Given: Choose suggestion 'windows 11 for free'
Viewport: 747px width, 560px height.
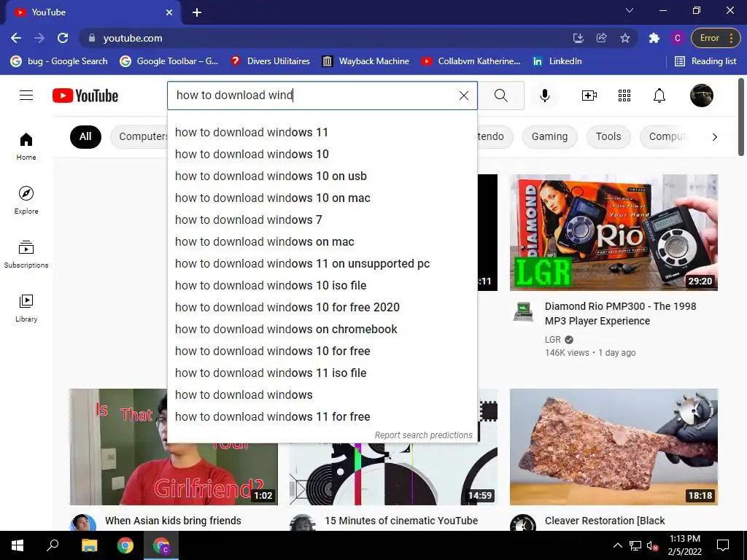Looking at the screenshot, I should [322, 416].
